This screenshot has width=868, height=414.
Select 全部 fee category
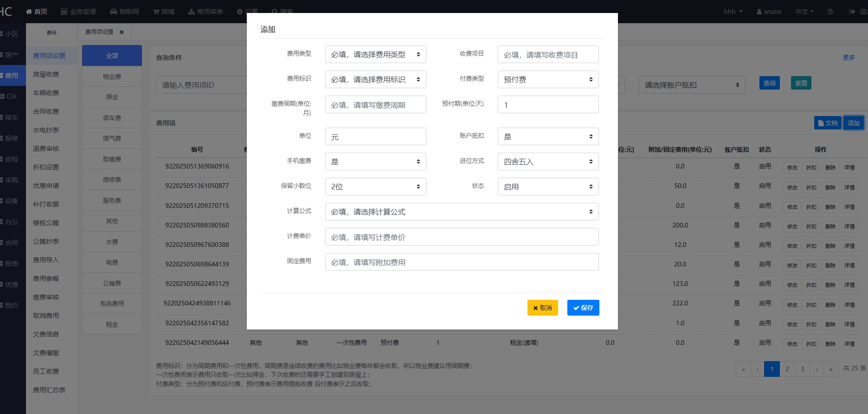click(x=112, y=56)
